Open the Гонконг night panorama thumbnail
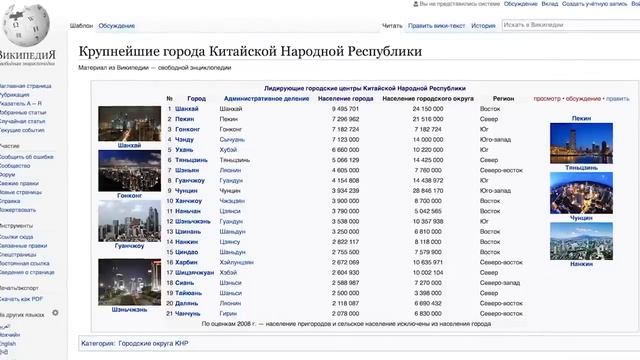 (x=129, y=171)
